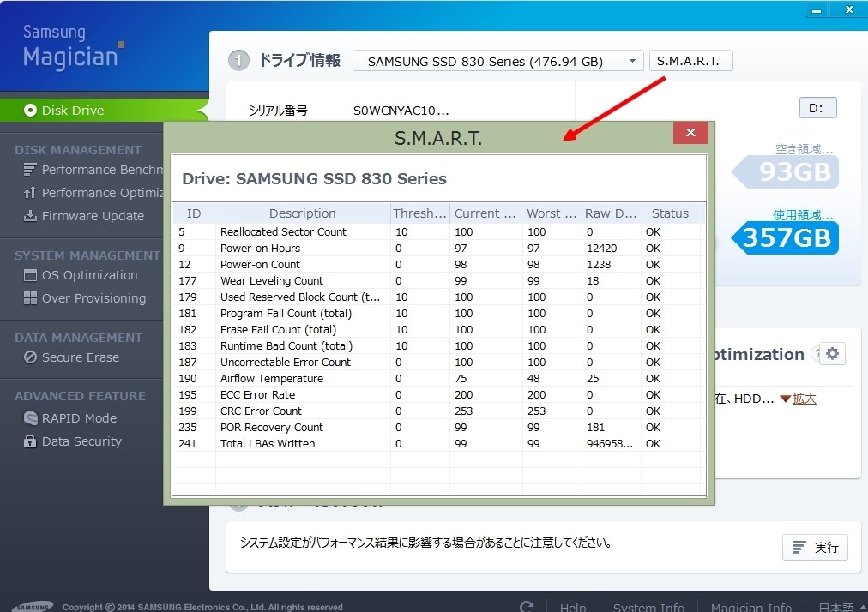Click the Over Provisioning grid icon
This screenshot has width=868, height=612.
[30, 298]
